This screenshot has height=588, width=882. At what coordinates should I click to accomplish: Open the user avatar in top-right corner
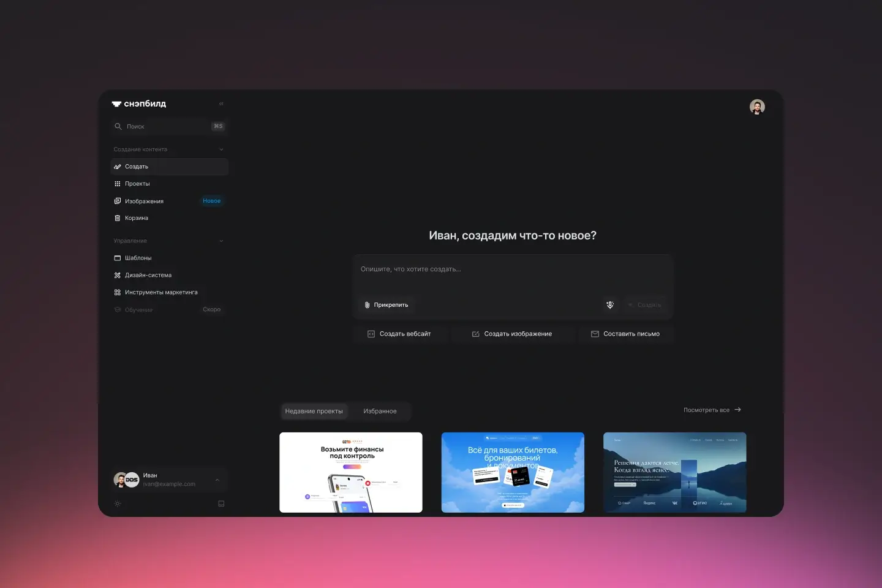(x=757, y=107)
